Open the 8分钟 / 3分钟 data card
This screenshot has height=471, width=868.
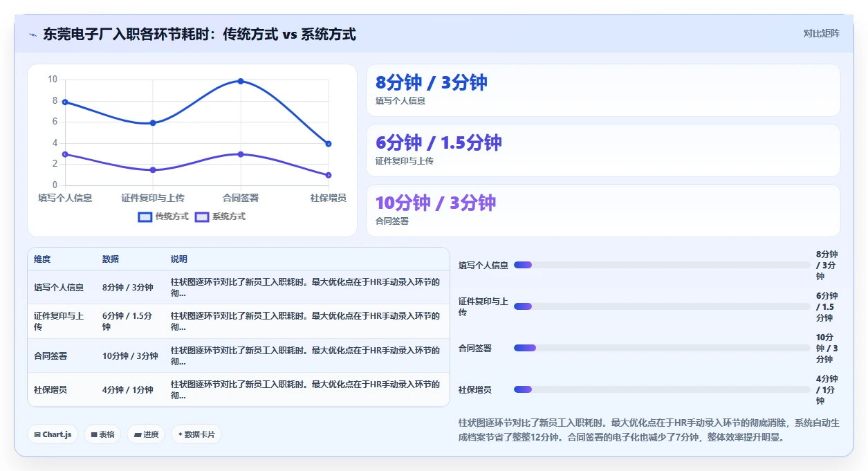603,91
